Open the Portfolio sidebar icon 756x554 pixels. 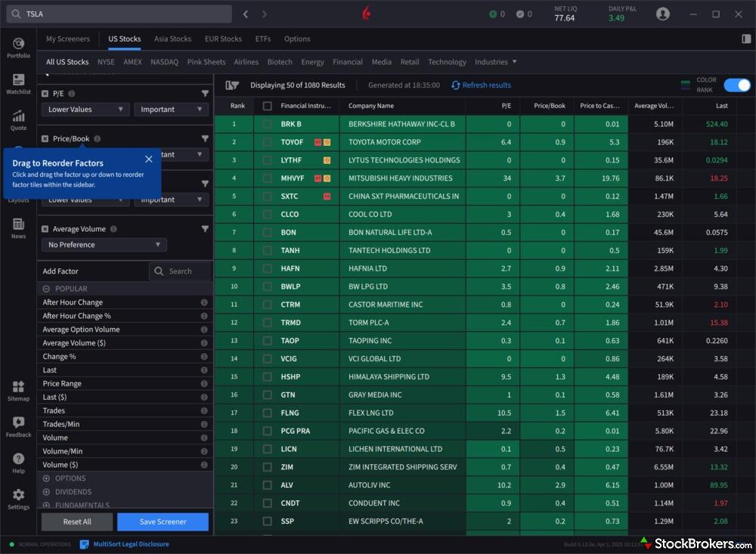[18, 45]
